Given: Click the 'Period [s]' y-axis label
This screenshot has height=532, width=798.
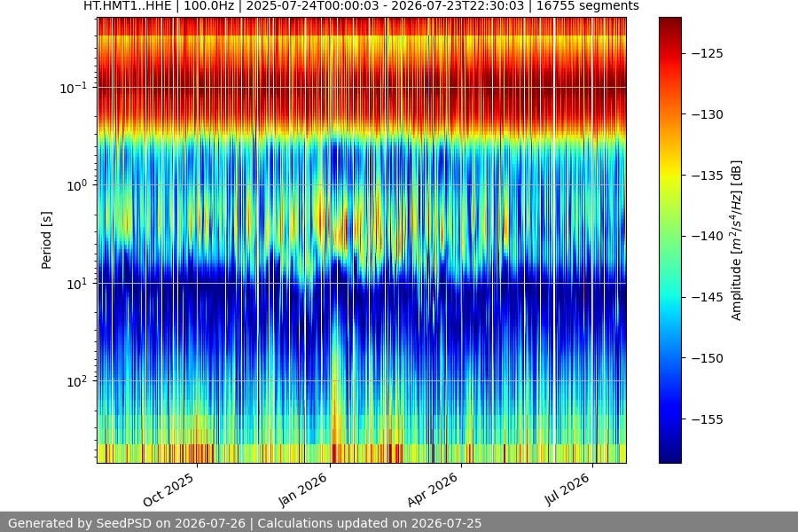Looking at the screenshot, I should pyautogui.click(x=46, y=240).
